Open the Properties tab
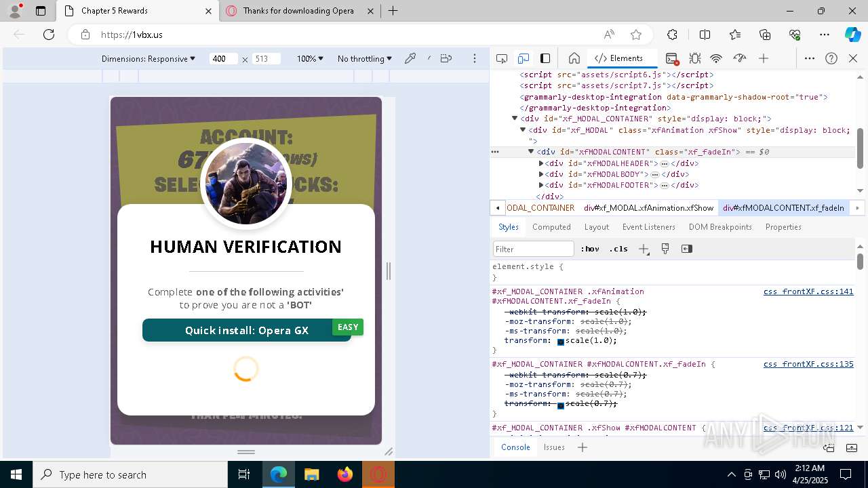868x488 pixels. coord(783,227)
